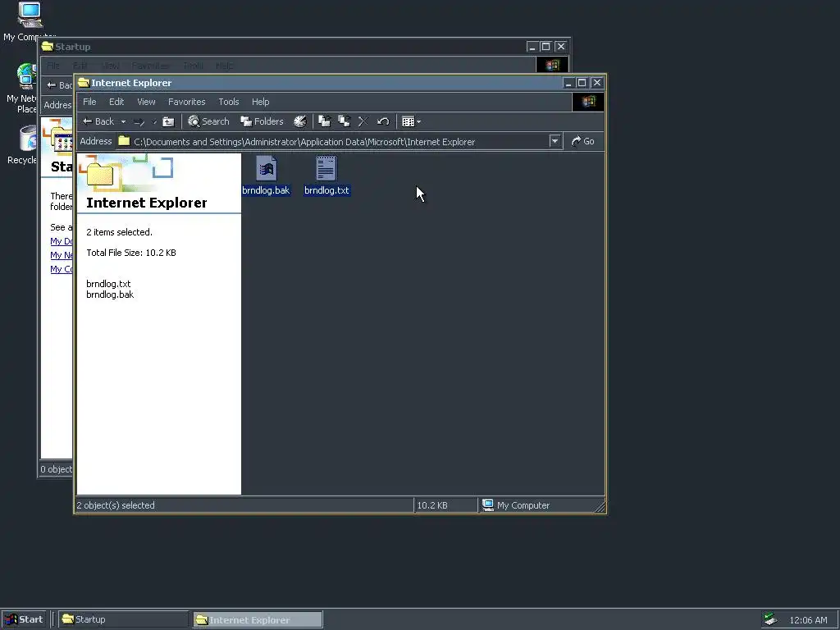840x630 pixels.
Task: Go back using the Back toolbar button
Action: click(98, 121)
